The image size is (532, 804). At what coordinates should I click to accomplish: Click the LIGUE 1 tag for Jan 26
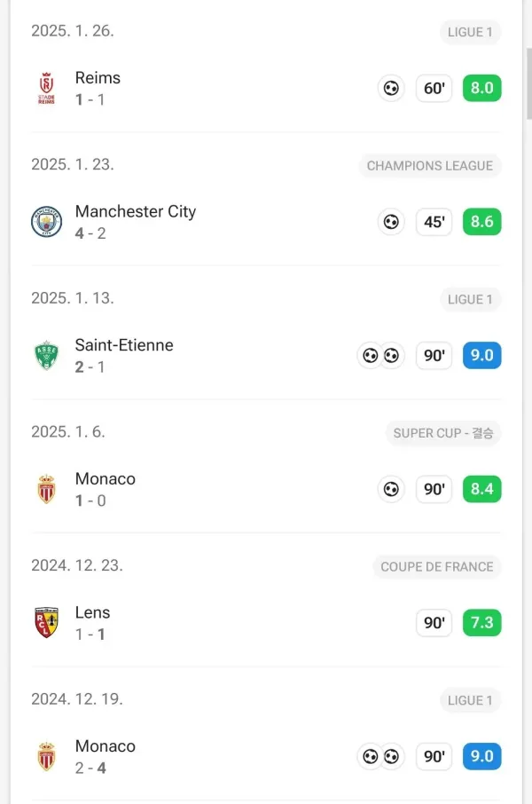pos(470,32)
